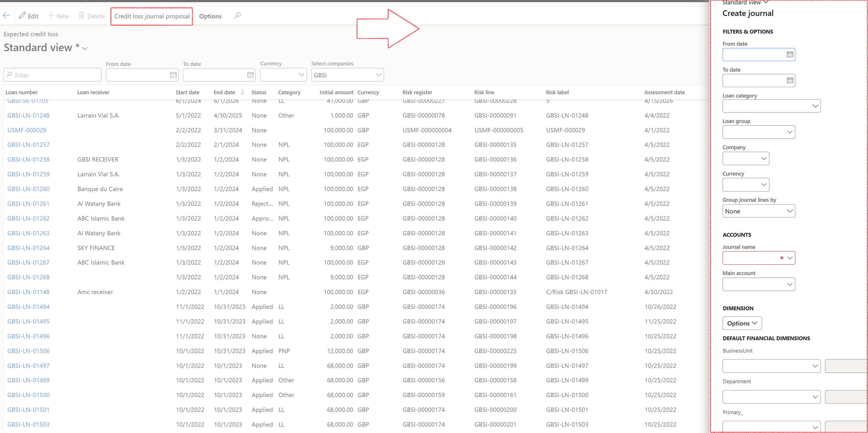Expand the Main account dropdown
This screenshot has height=433, width=868.
[x=790, y=284]
